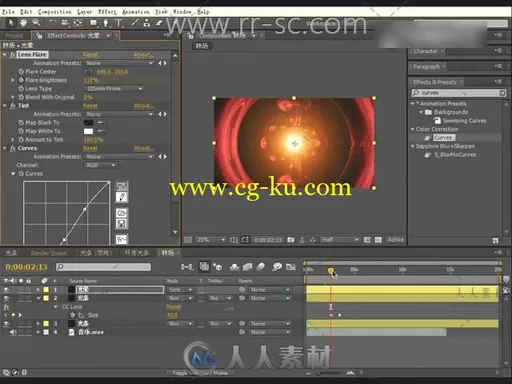This screenshot has width=512, height=384.
Task: Collapse the Tint effect group
Action: click(x=5, y=106)
